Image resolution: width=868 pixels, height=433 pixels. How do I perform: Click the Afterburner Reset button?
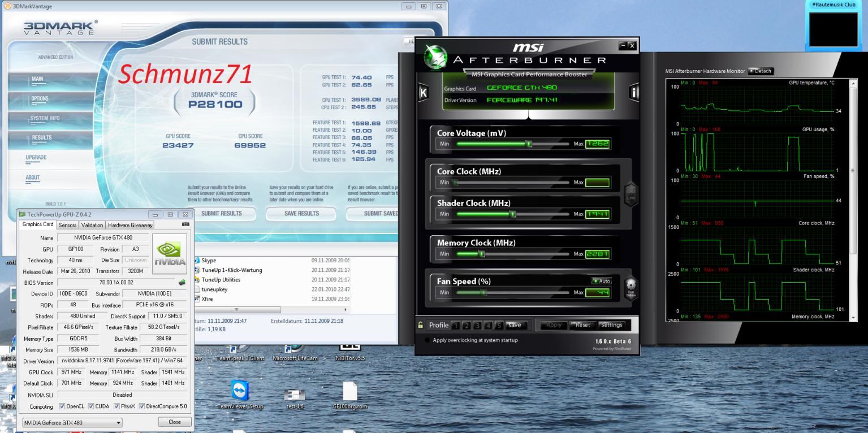[582, 325]
